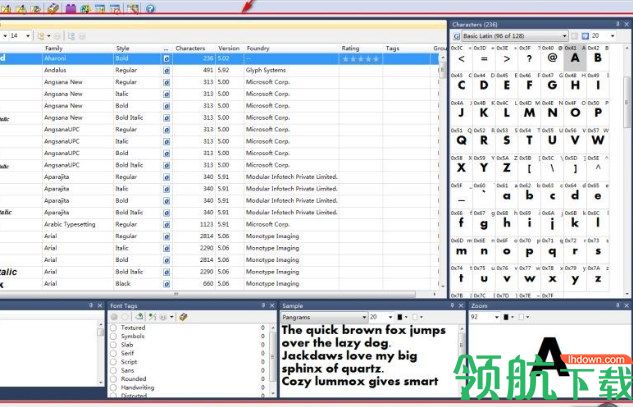Click the brown package icon in top toolbar
The height and width of the screenshot is (407, 633).
(x=52, y=8)
